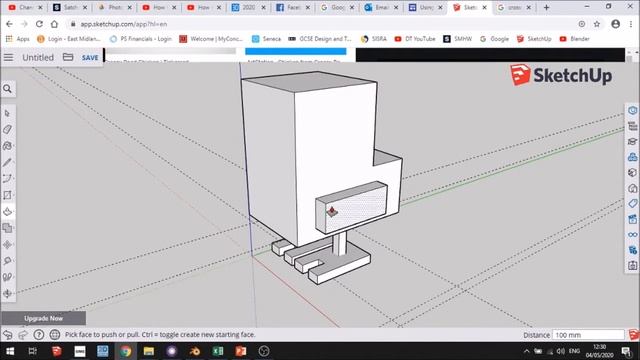Select the Move tool

[x=7, y=244]
